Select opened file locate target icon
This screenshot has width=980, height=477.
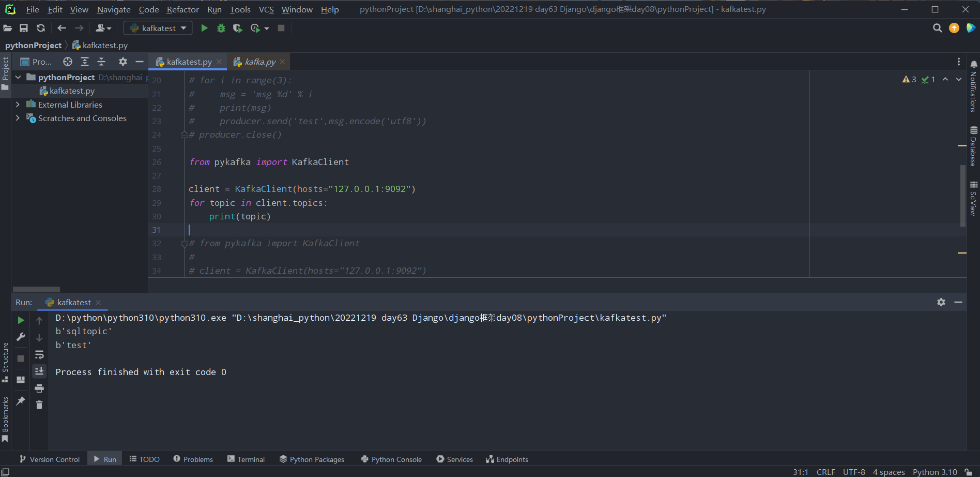[68, 62]
